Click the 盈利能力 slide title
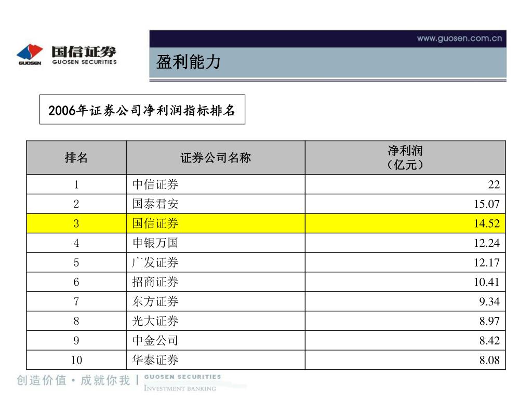The height and width of the screenshot is (399, 532). (x=188, y=62)
